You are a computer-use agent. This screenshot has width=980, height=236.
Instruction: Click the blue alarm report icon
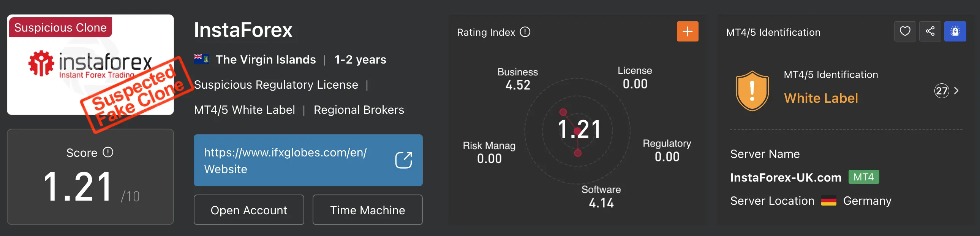(955, 31)
